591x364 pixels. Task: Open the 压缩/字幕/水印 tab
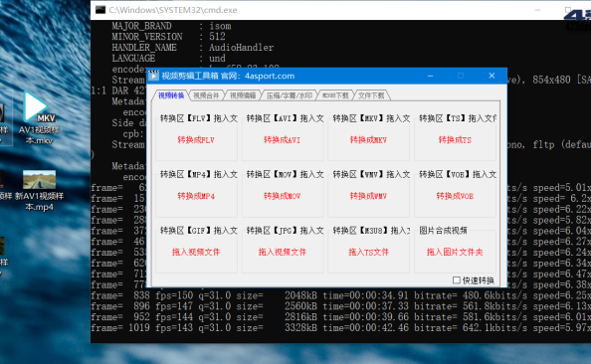click(x=290, y=95)
